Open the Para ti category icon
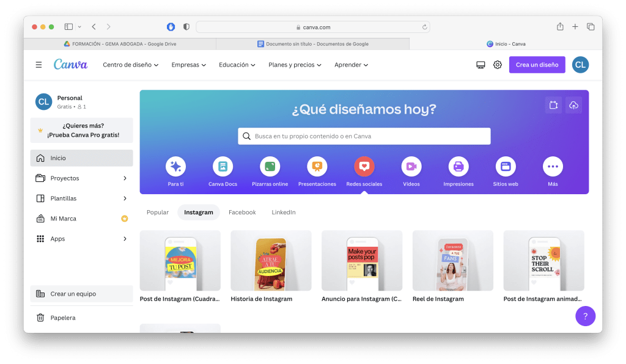 click(x=175, y=167)
